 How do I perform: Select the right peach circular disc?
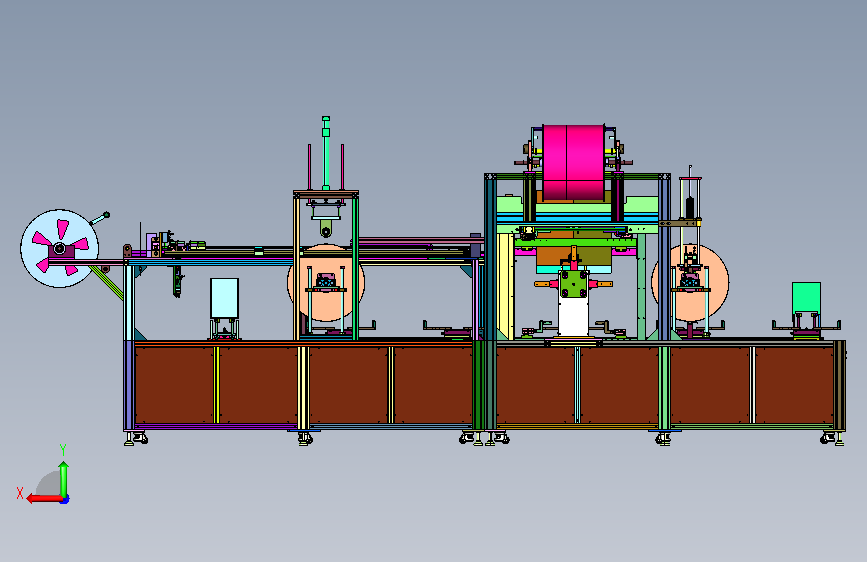click(x=690, y=283)
